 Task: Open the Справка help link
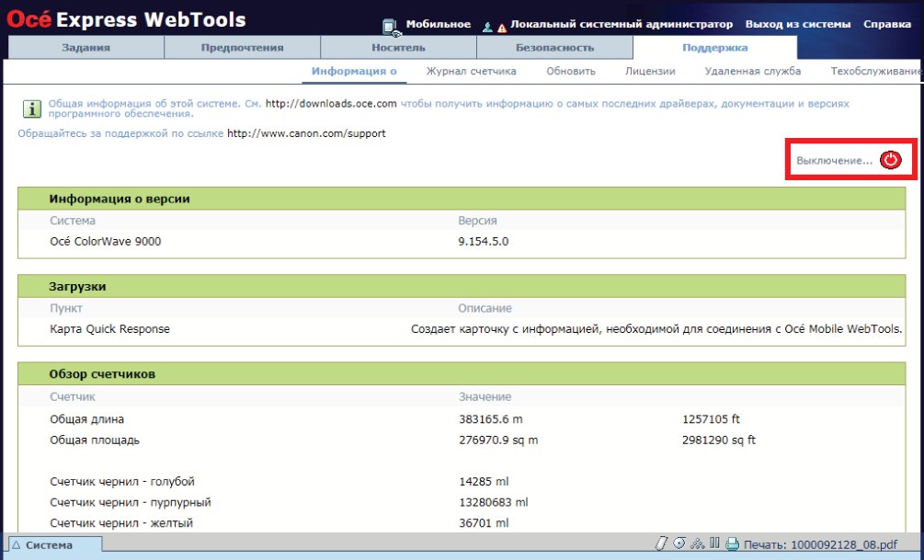887,24
